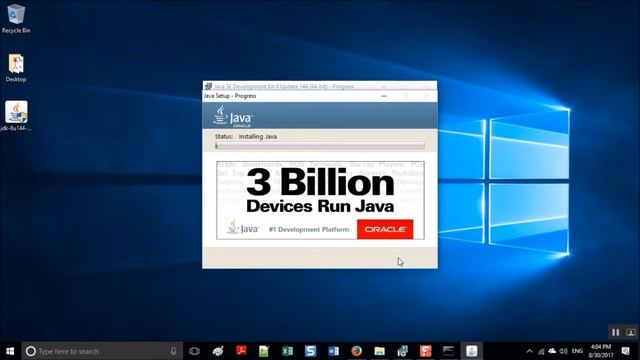Viewport: 640px width, 360px height.
Task: Select the active Java installer taskbar icon
Action: coord(472,351)
